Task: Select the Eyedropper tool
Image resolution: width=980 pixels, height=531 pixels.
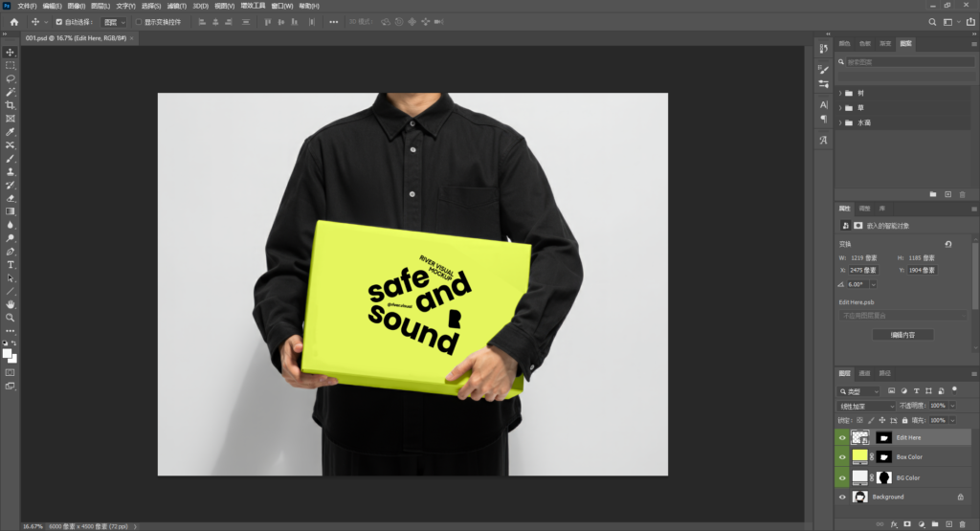Action: pos(10,132)
